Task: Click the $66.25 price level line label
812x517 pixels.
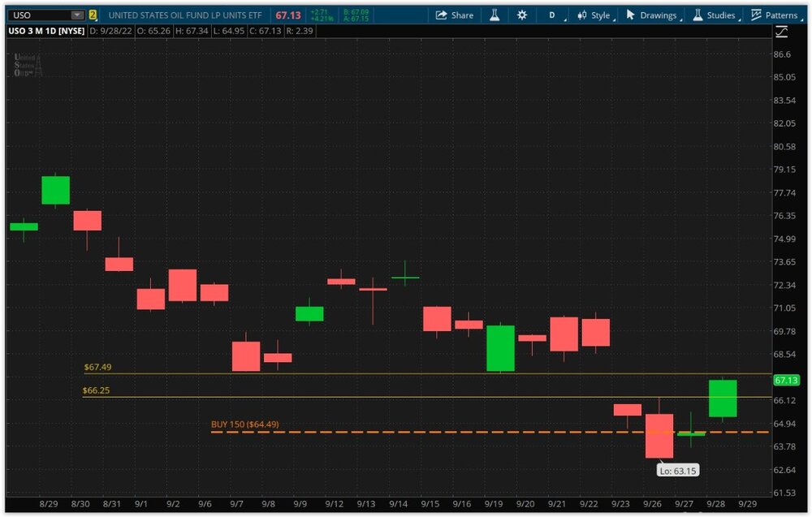Action: coord(97,390)
